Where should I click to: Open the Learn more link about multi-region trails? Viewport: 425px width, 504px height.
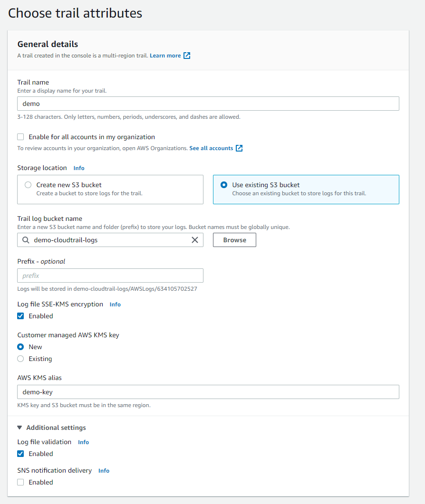pyautogui.click(x=166, y=56)
